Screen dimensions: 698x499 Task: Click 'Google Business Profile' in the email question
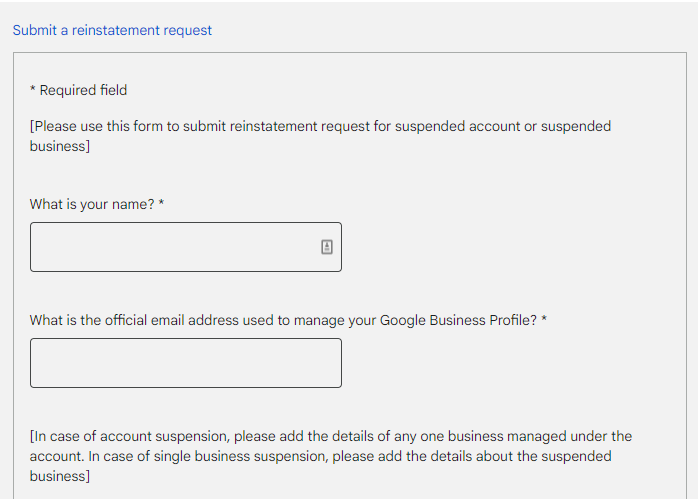(x=459, y=320)
